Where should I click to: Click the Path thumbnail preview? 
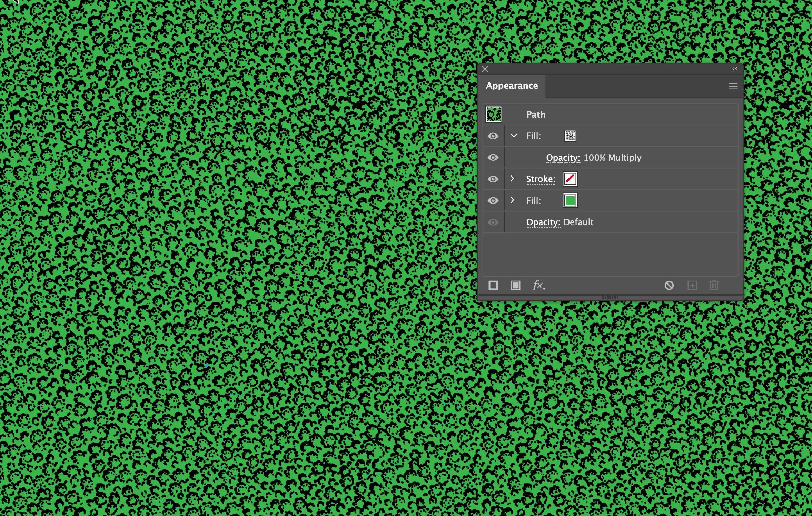click(493, 115)
